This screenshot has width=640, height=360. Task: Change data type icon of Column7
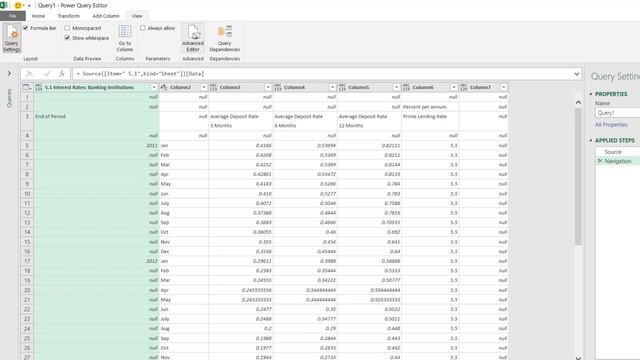(464, 87)
